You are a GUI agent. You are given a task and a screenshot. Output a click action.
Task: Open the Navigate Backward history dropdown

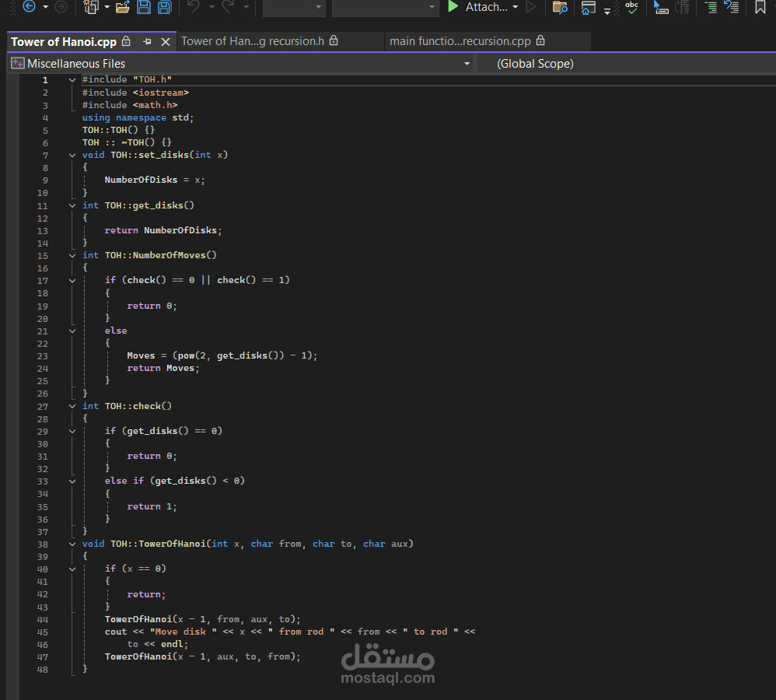tap(46, 7)
